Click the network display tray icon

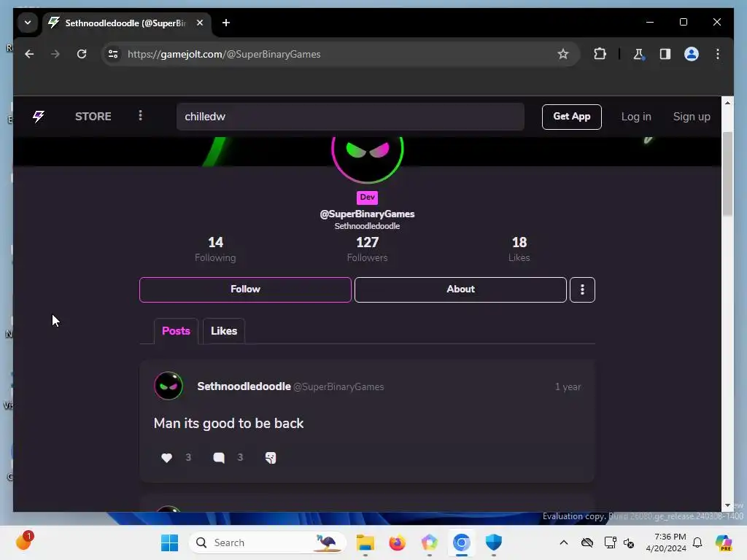point(610,542)
